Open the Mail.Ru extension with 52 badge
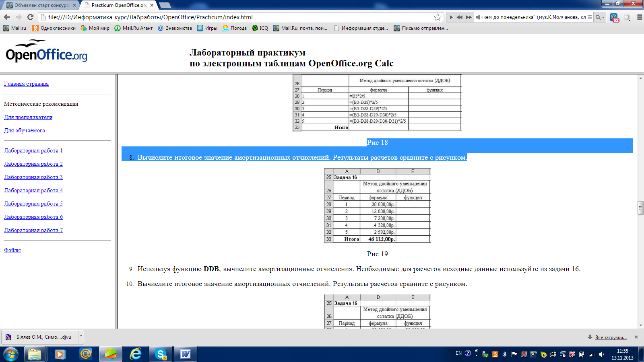 (614, 17)
